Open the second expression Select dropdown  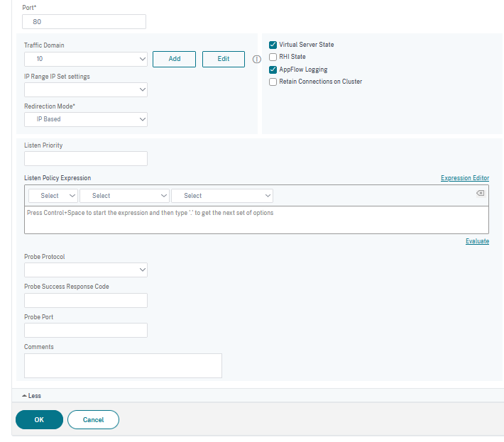124,196
